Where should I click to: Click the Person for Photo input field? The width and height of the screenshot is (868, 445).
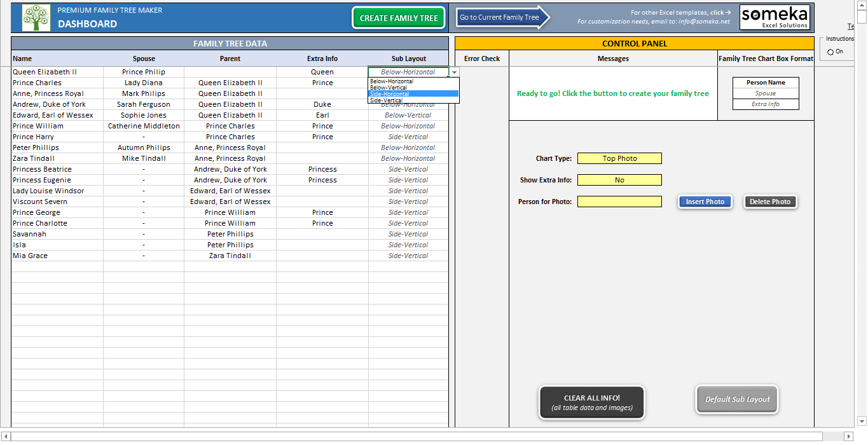(x=619, y=202)
